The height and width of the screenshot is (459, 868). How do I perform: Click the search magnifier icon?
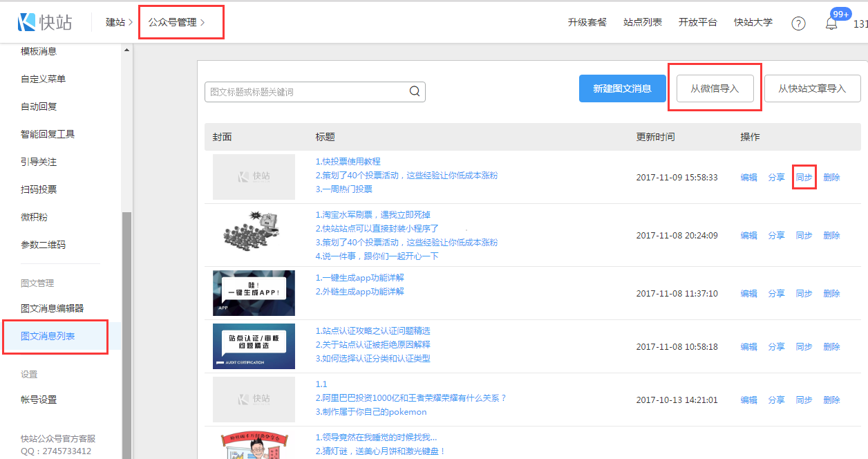click(415, 91)
